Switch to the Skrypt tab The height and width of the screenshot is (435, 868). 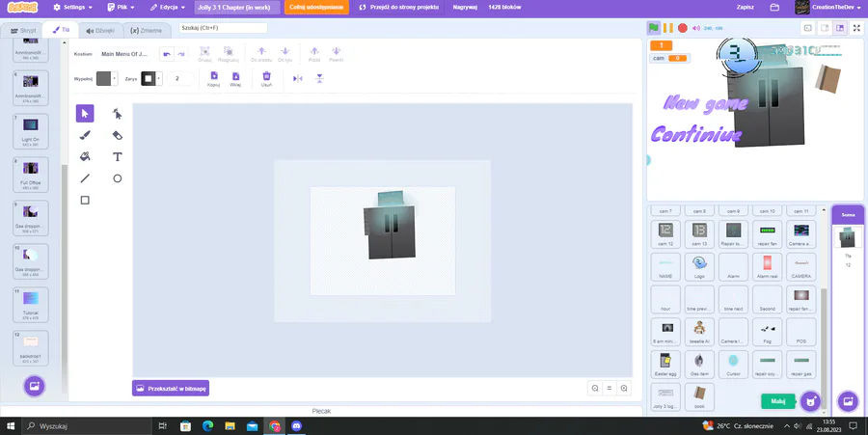coord(23,31)
